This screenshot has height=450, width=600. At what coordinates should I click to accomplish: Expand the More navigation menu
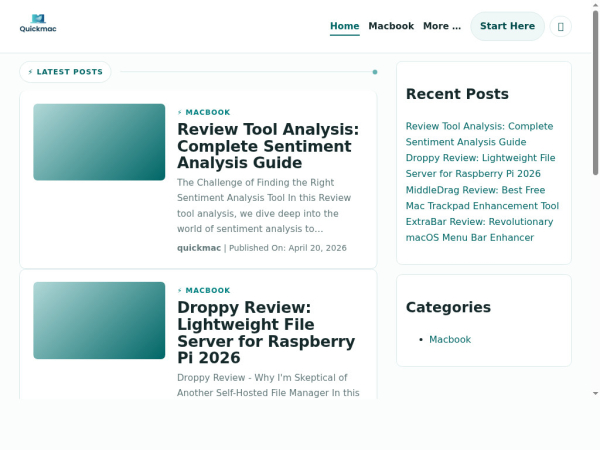tap(442, 26)
